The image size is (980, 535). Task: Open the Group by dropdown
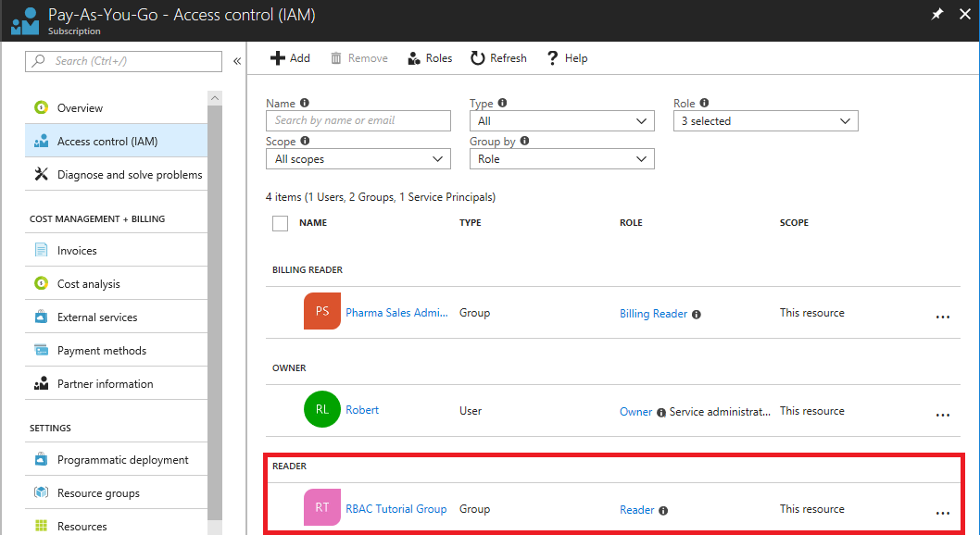point(560,158)
